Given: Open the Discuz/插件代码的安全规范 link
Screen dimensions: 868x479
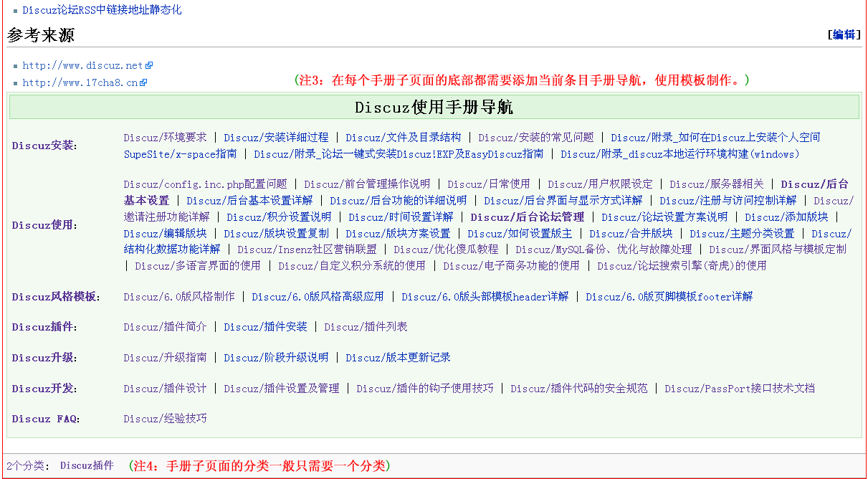Looking at the screenshot, I should tap(579, 388).
